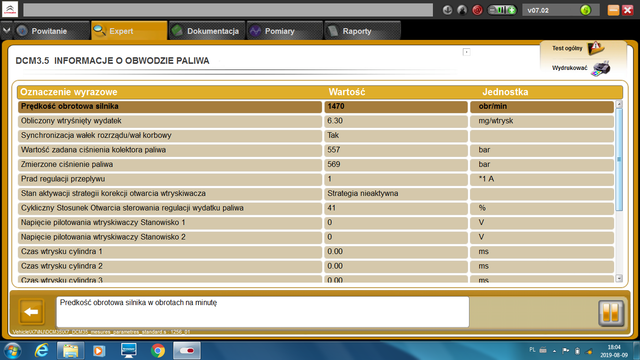
Task: Click the engine speed value 1470
Action: click(396, 107)
